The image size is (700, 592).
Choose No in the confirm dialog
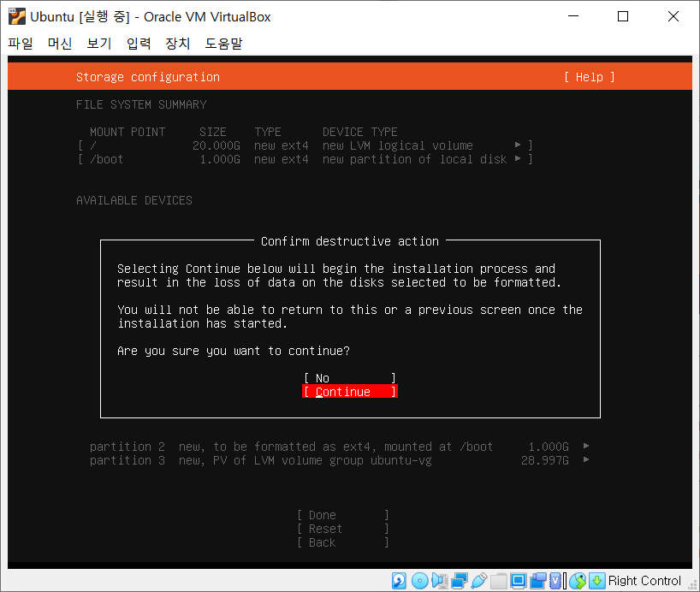click(x=349, y=378)
